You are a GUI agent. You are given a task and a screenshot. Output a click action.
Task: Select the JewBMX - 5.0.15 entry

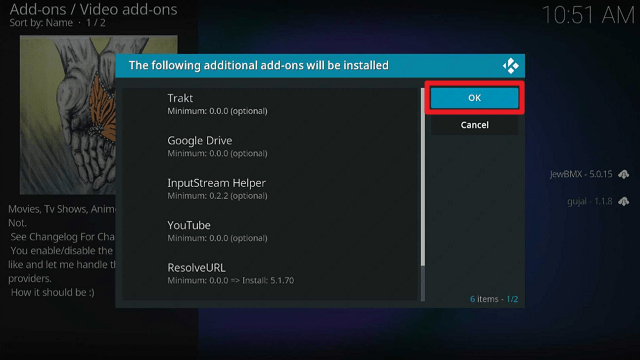(581, 174)
